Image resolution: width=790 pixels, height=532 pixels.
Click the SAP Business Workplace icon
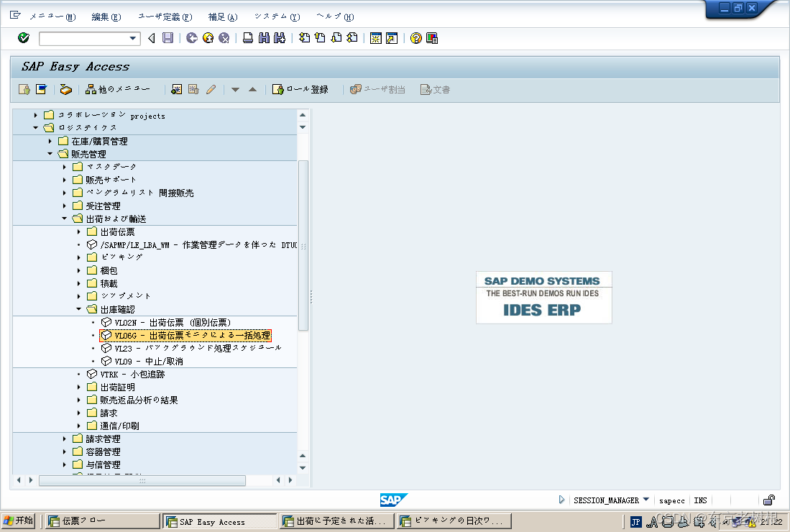[x=65, y=89]
